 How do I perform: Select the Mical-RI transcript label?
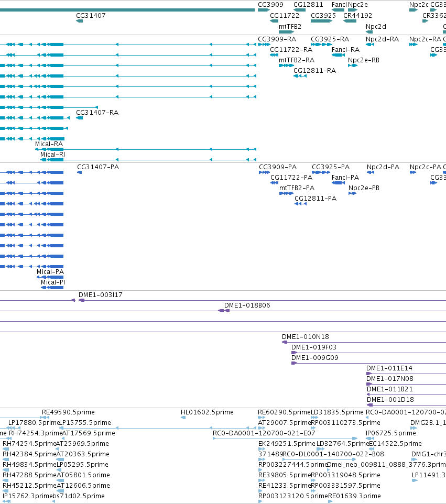52,155
